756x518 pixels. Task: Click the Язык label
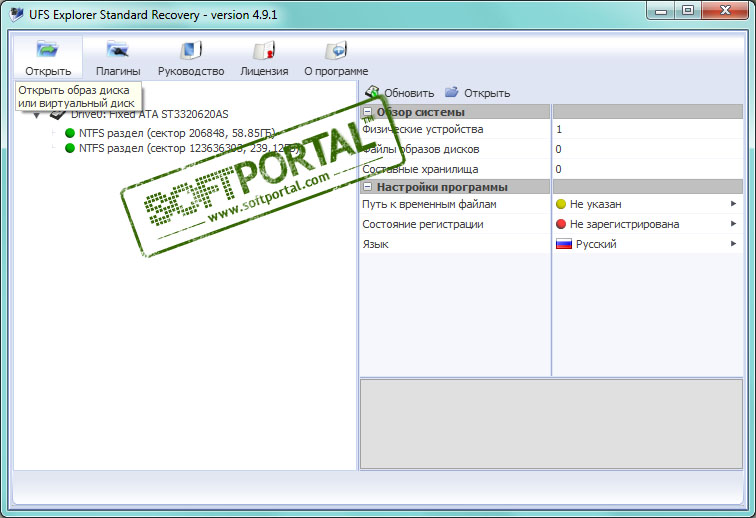coord(375,244)
